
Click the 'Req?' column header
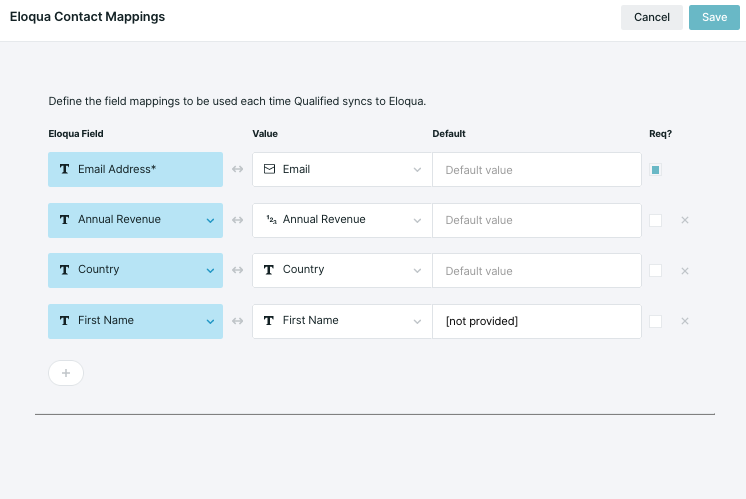[660, 134]
